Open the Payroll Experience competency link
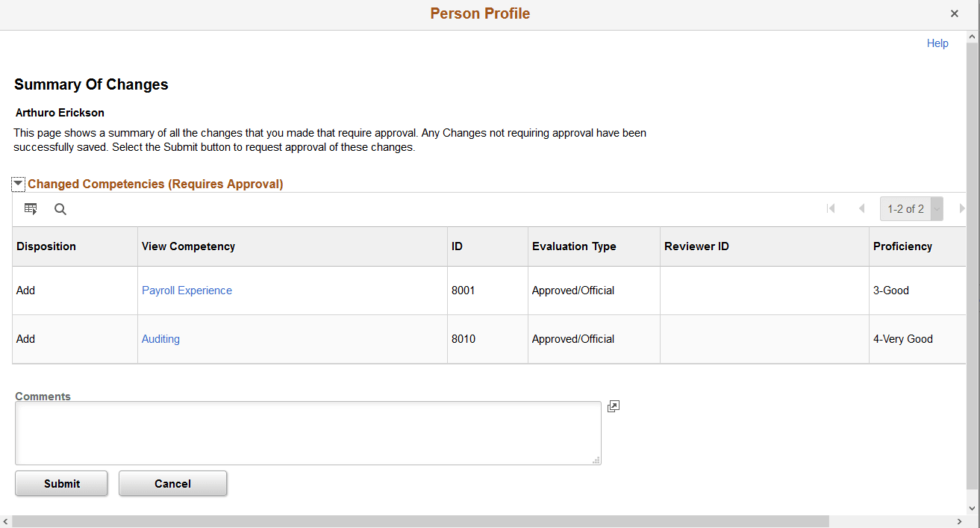The height and width of the screenshot is (528, 980). click(187, 291)
